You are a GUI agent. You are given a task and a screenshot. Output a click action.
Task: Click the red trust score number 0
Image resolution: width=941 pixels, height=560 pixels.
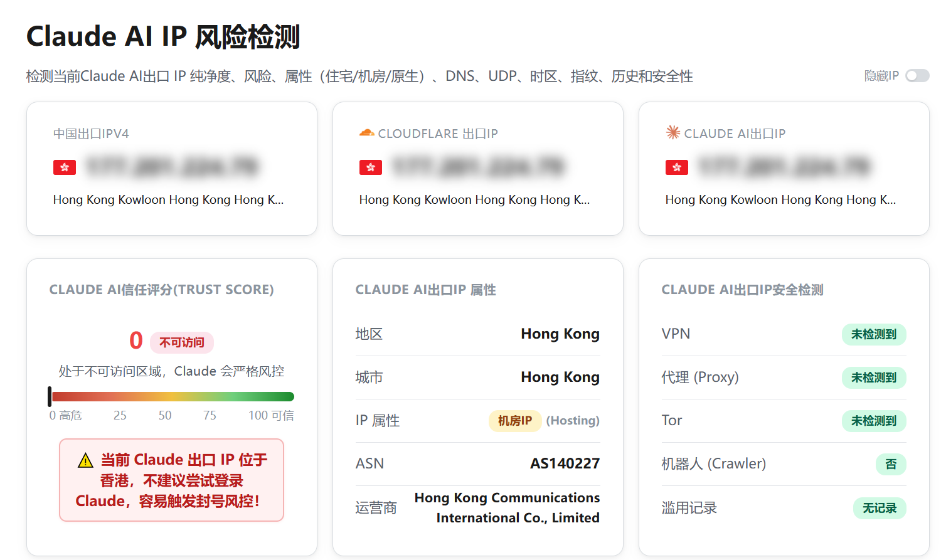click(136, 341)
